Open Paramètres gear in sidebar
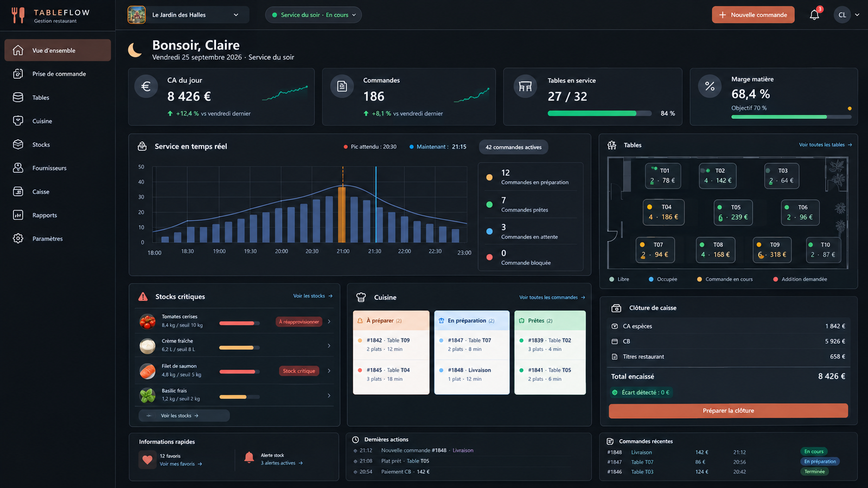868x488 pixels. (x=18, y=239)
